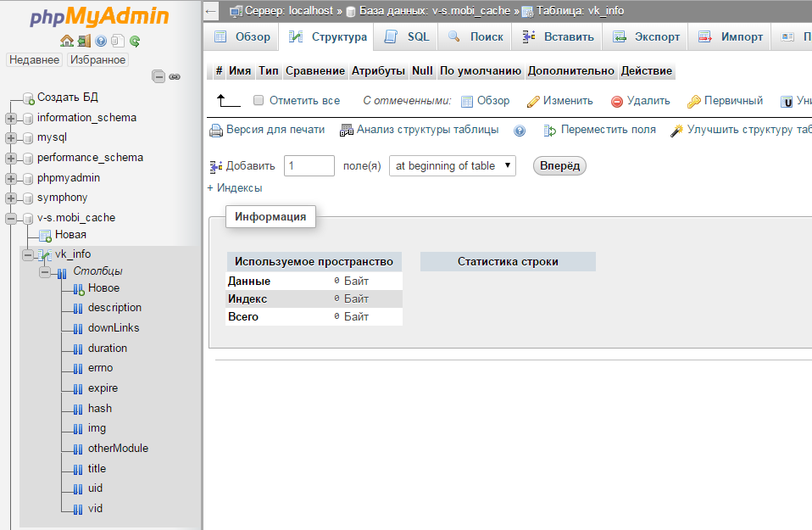Viewport: 812px width, 530px height.
Task: Open the Экспорт tab
Action: [647, 37]
